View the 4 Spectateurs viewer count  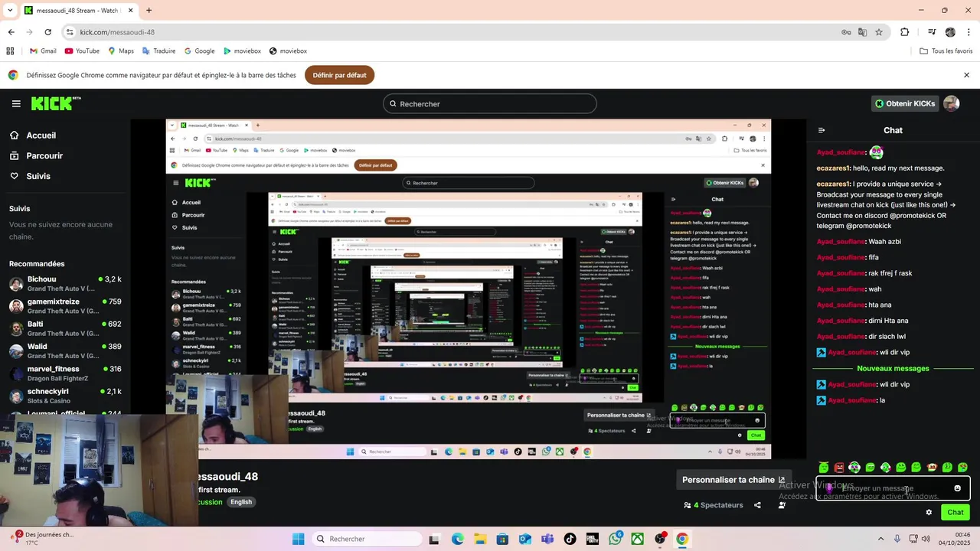(714, 505)
